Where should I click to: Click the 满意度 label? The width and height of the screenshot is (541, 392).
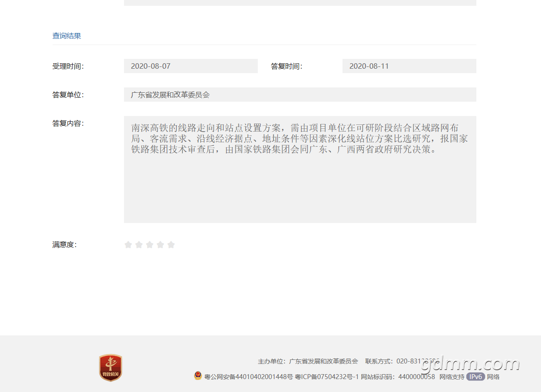[x=64, y=245]
